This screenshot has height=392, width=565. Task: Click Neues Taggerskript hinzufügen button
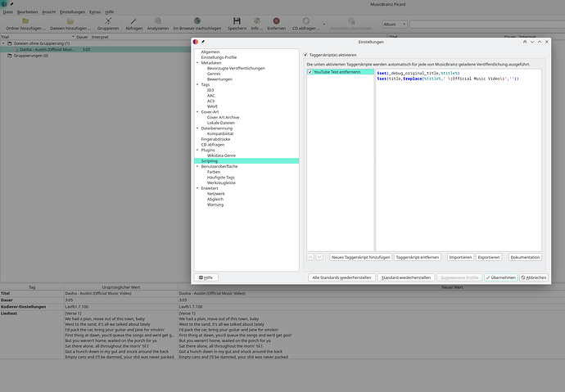pos(360,257)
